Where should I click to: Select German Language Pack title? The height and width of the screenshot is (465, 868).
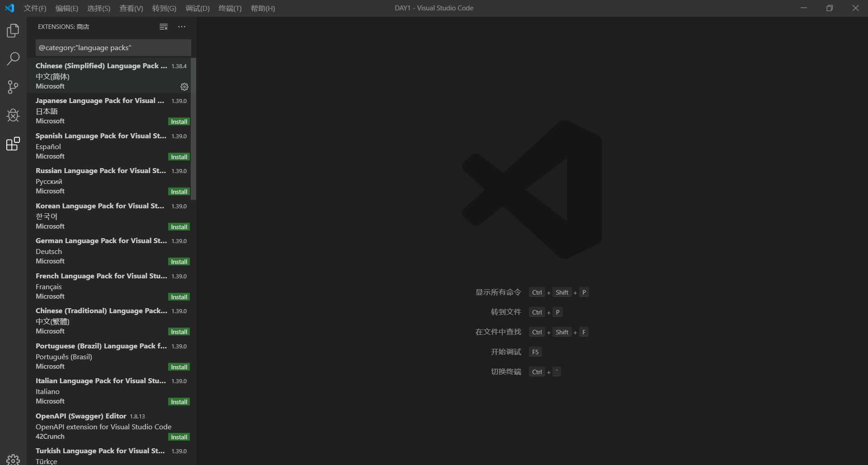click(101, 240)
